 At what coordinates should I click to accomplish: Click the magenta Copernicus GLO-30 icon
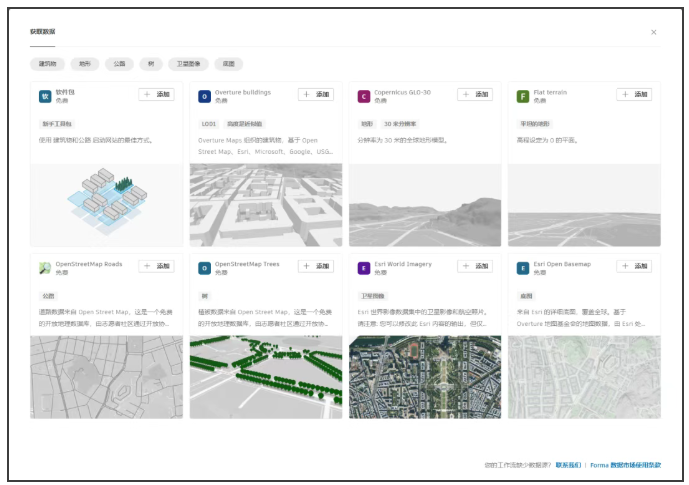364,96
